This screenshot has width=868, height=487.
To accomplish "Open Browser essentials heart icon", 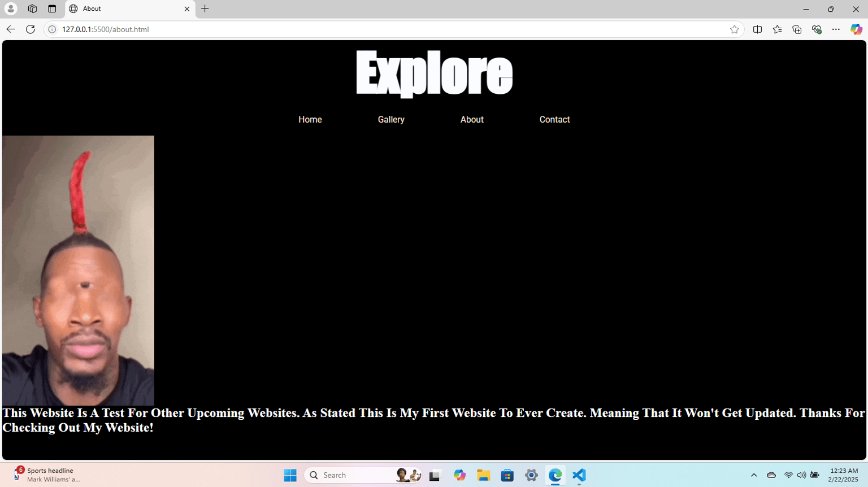I will coord(817,29).
